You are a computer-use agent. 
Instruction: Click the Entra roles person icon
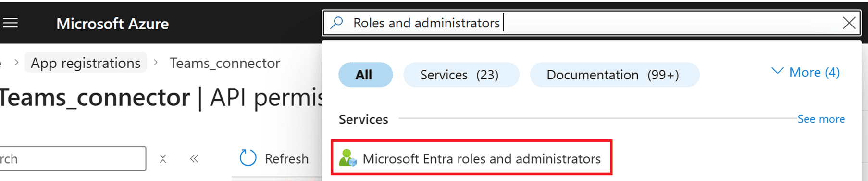(347, 158)
